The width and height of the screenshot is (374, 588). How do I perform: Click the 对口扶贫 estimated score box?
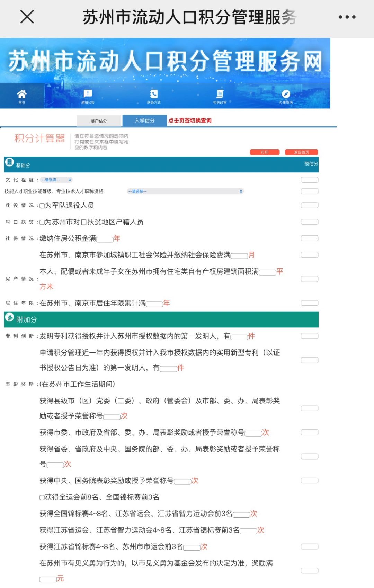(310, 222)
